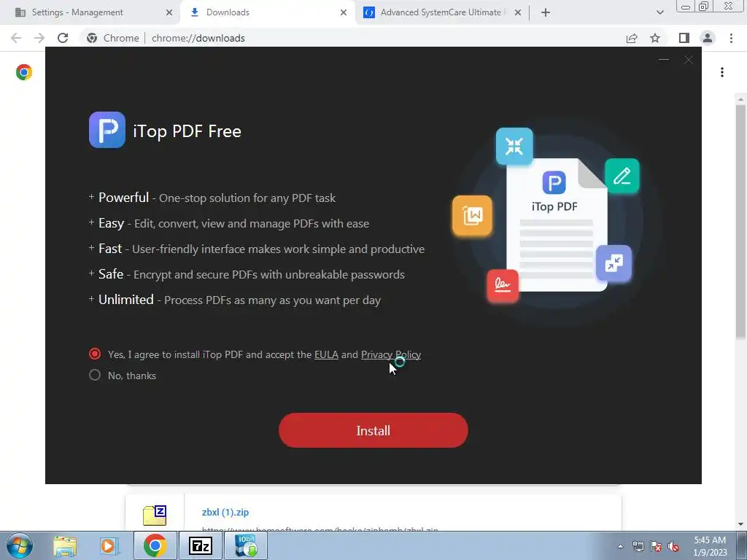Click the orange image convert icon
Viewport: 747px width, 560px height.
pyautogui.click(x=472, y=215)
